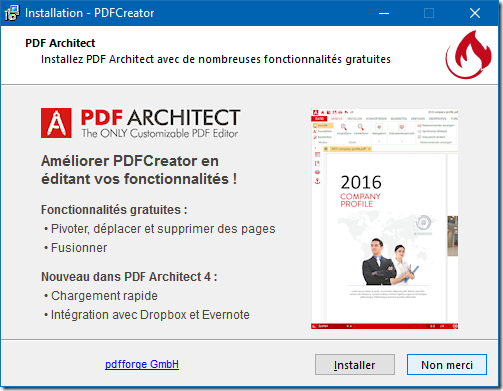Viewport: 503px width, 391px height.
Task: Choose the Non merci button
Action: (447, 364)
